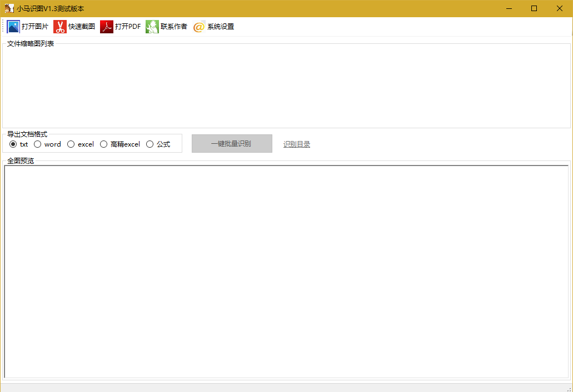Choose the word export format
This screenshot has width=573, height=392.
click(x=38, y=144)
